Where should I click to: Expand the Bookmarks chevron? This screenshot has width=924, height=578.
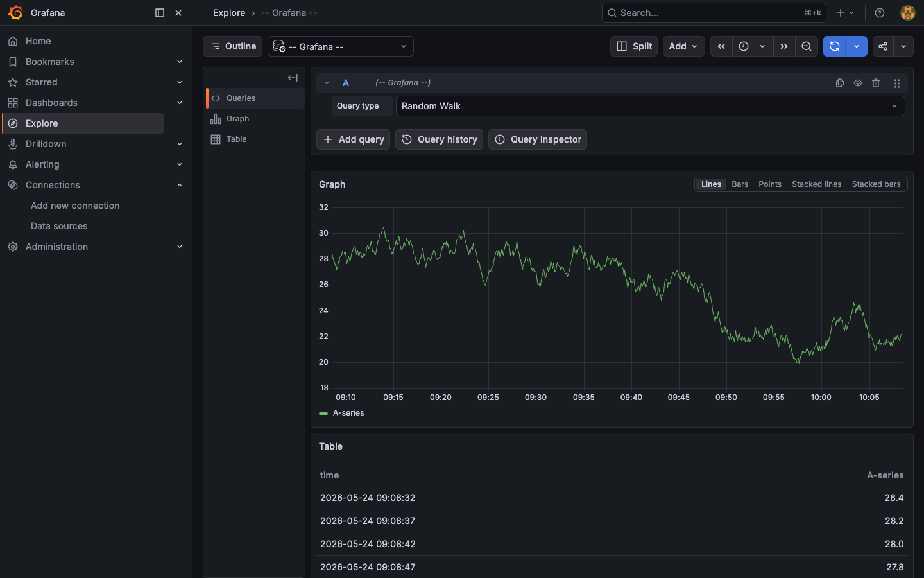tap(180, 62)
